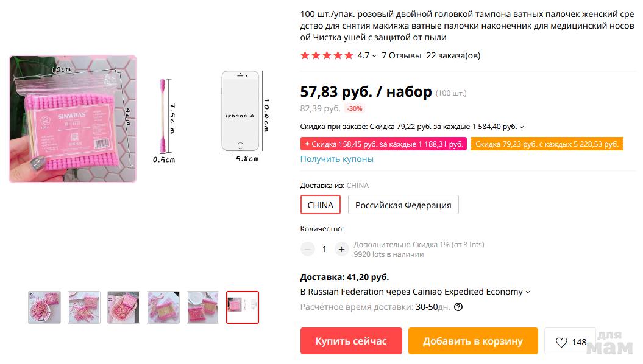
Task: Select CHINA shipping origin
Action: (320, 205)
